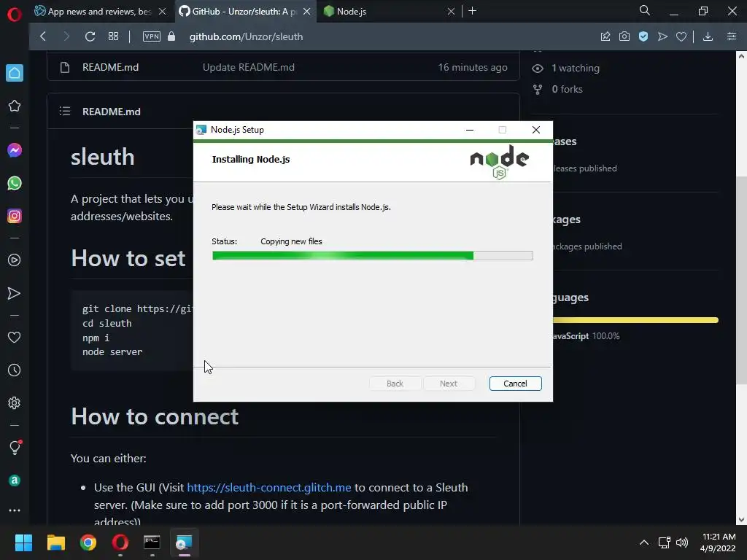The width and height of the screenshot is (747, 560).
Task: Take a snapshot with camera icon
Action: click(624, 36)
